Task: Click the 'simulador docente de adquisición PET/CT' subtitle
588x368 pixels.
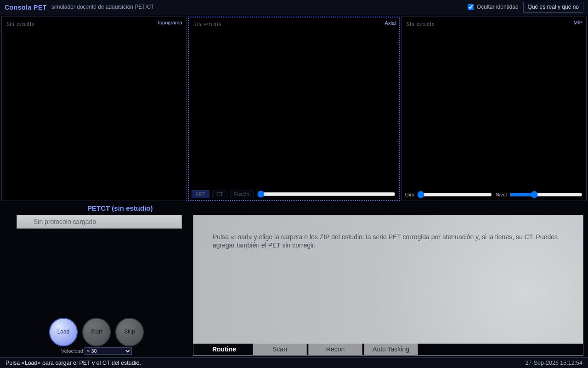Action: 103,7
